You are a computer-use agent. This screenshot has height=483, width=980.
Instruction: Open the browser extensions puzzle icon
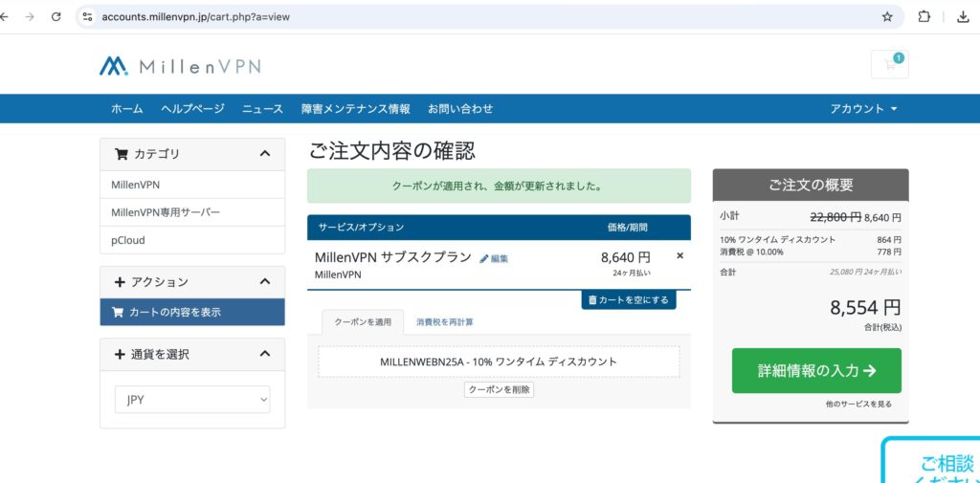[924, 17]
